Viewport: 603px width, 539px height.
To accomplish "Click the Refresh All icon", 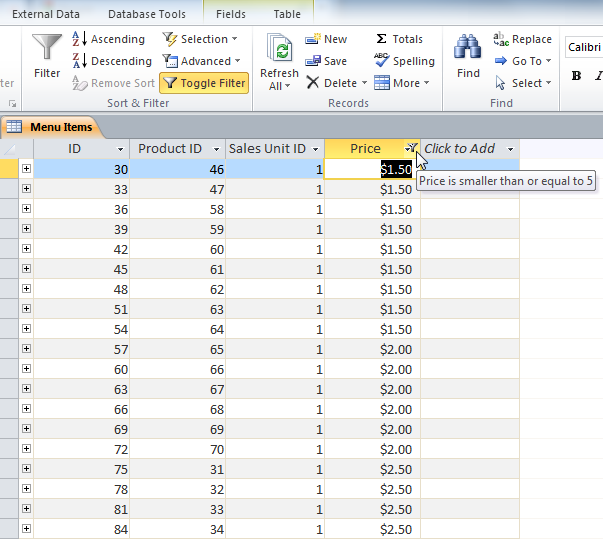I will (x=280, y=48).
